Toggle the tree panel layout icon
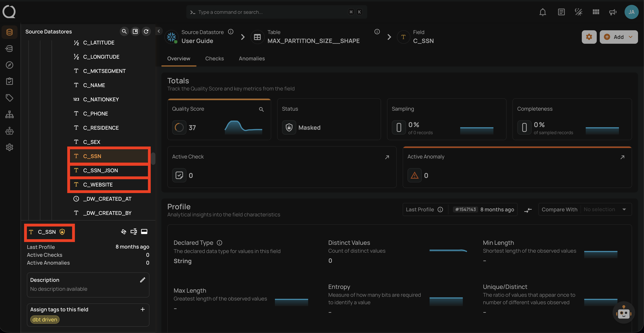Viewport: 644px width, 333px height. [135, 31]
